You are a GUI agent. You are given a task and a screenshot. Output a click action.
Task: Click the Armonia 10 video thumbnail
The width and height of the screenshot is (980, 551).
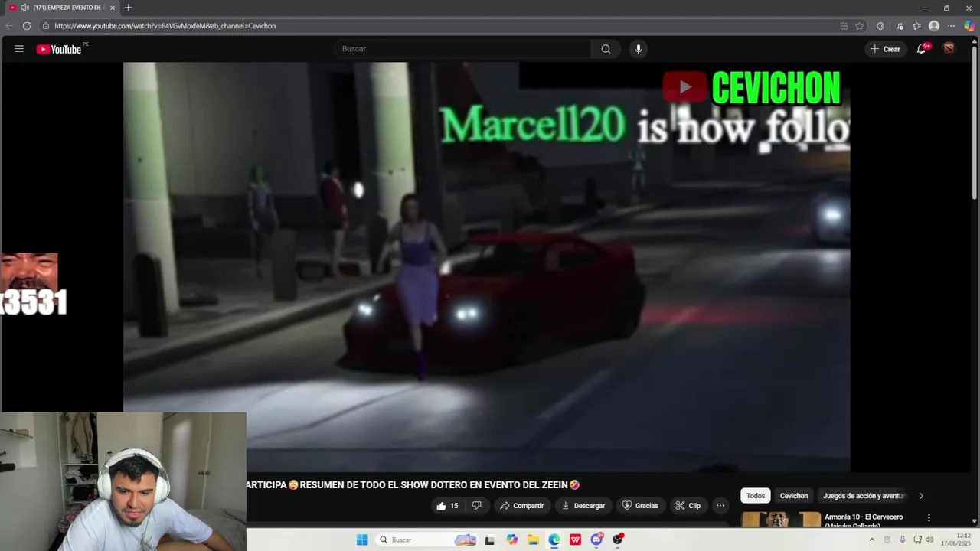(781, 519)
